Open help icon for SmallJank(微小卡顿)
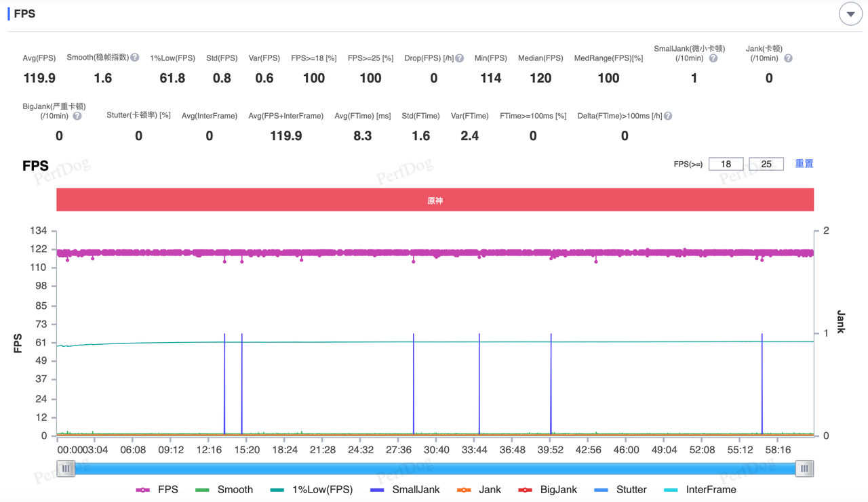This screenshot has height=502, width=868. 713,58
